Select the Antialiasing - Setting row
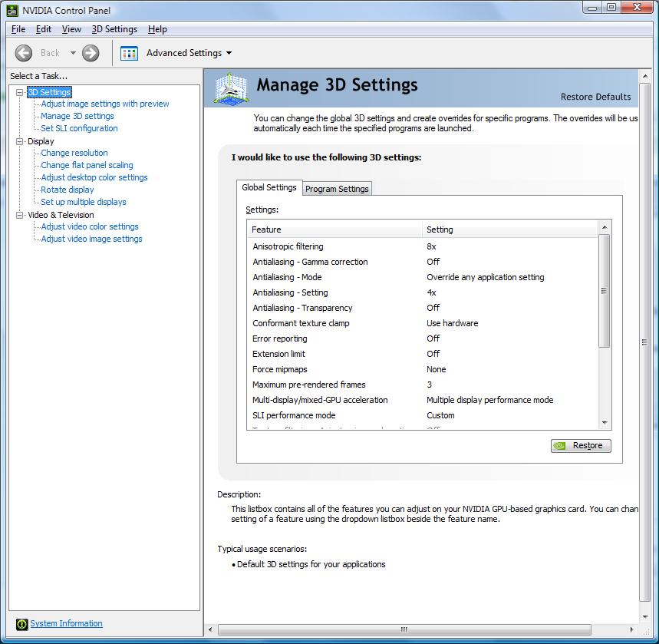659x644 pixels. (x=423, y=292)
